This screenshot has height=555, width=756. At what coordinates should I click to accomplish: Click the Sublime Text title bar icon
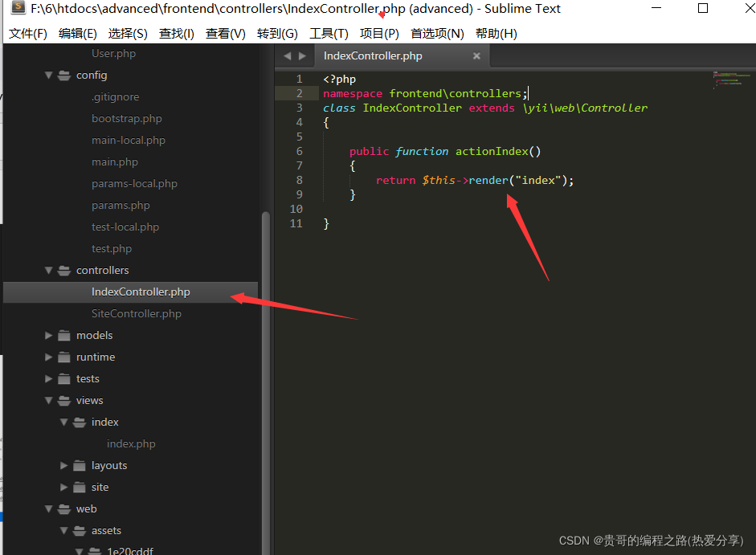pos(18,8)
